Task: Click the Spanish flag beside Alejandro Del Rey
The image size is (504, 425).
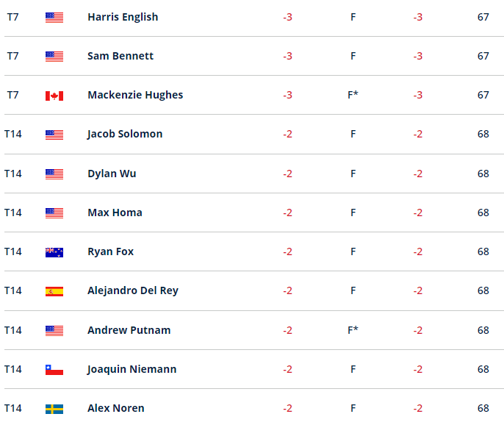Action: coord(54,291)
